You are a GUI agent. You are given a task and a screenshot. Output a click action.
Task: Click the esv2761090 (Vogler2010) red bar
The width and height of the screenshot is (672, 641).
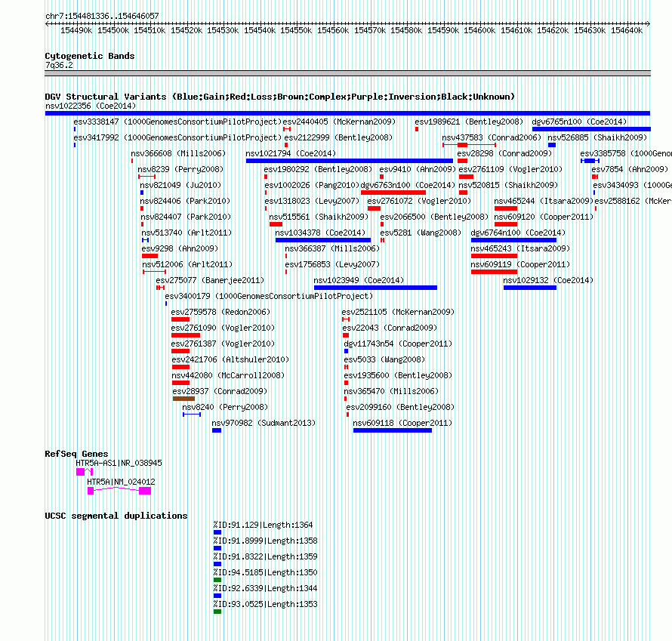point(186,335)
